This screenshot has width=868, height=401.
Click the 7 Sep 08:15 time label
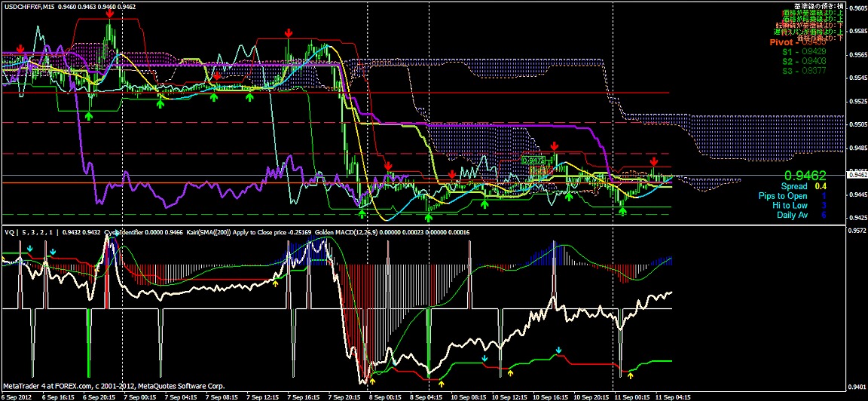tap(220, 396)
